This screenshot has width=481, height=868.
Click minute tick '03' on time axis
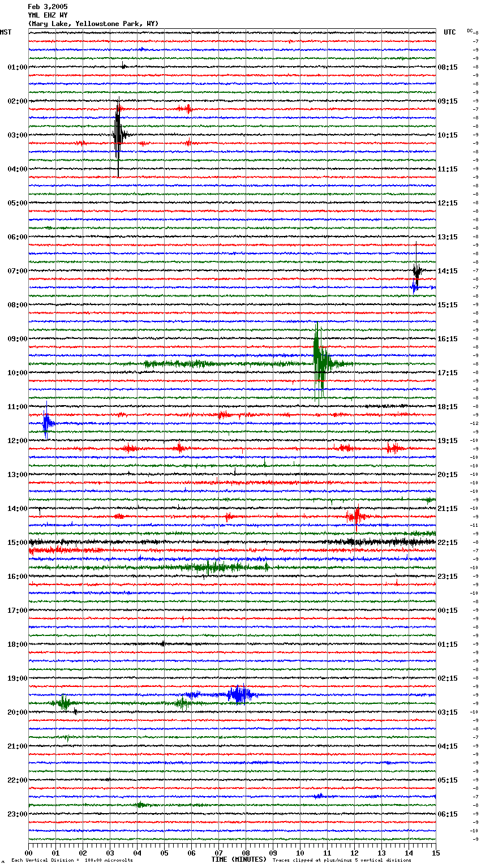[x=110, y=853]
